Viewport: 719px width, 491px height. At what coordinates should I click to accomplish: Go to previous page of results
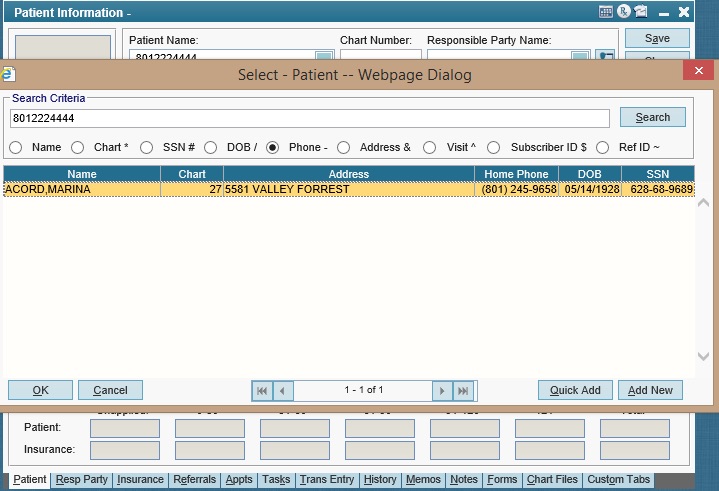coord(284,390)
